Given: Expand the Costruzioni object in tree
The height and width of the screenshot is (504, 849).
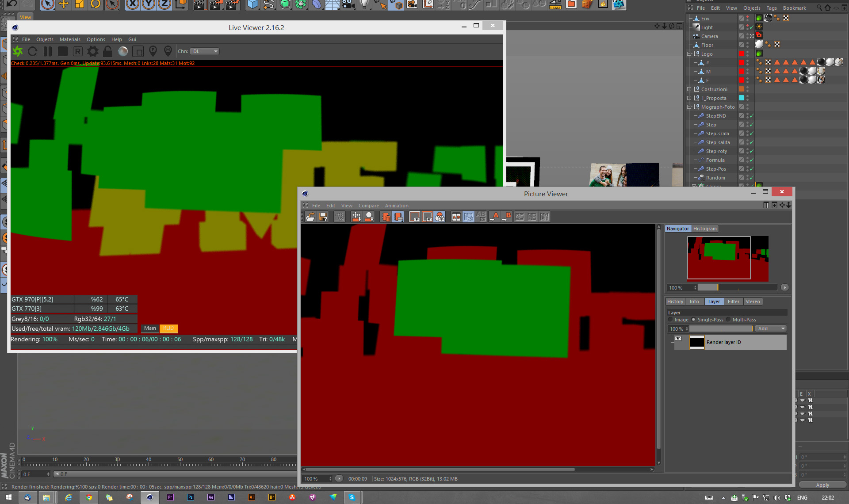Looking at the screenshot, I should coord(689,89).
